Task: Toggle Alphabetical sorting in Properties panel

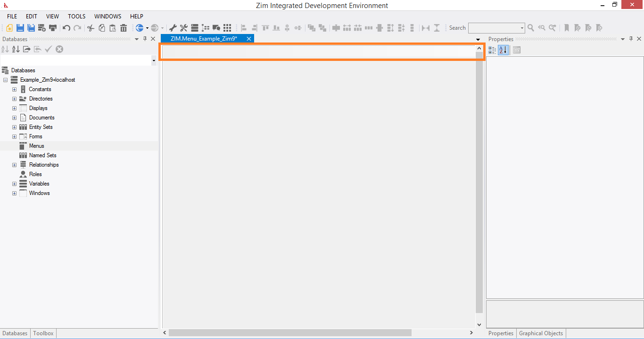Action: (503, 50)
